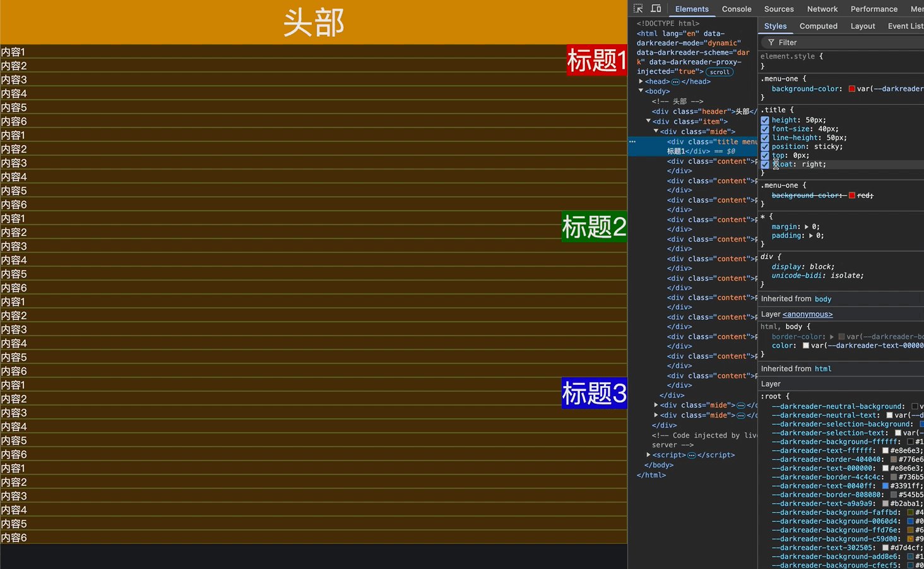The height and width of the screenshot is (569, 924).
Task: Click the #d7d4cf color value
Action: pyautogui.click(x=906, y=548)
